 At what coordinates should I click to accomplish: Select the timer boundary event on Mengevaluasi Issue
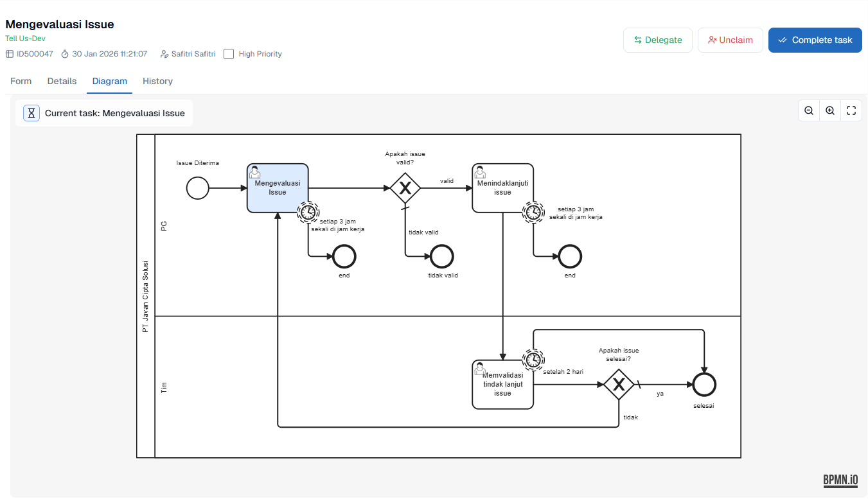[308, 212]
